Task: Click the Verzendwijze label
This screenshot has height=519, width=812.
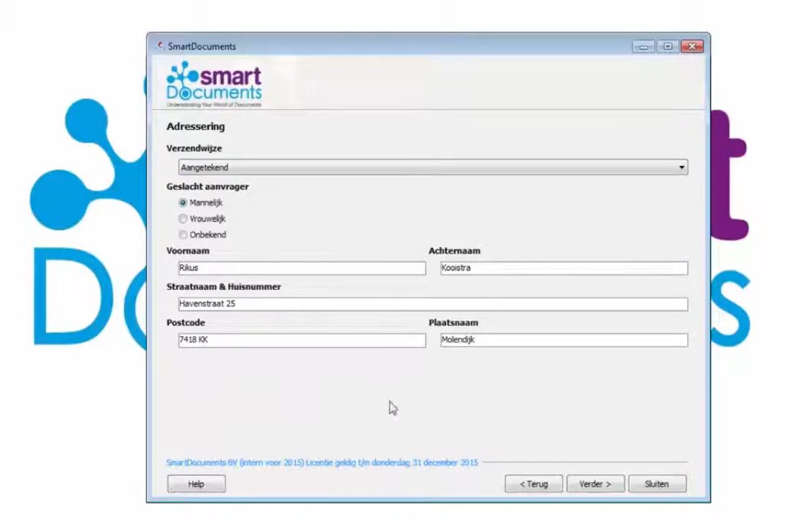Action: pyautogui.click(x=194, y=148)
